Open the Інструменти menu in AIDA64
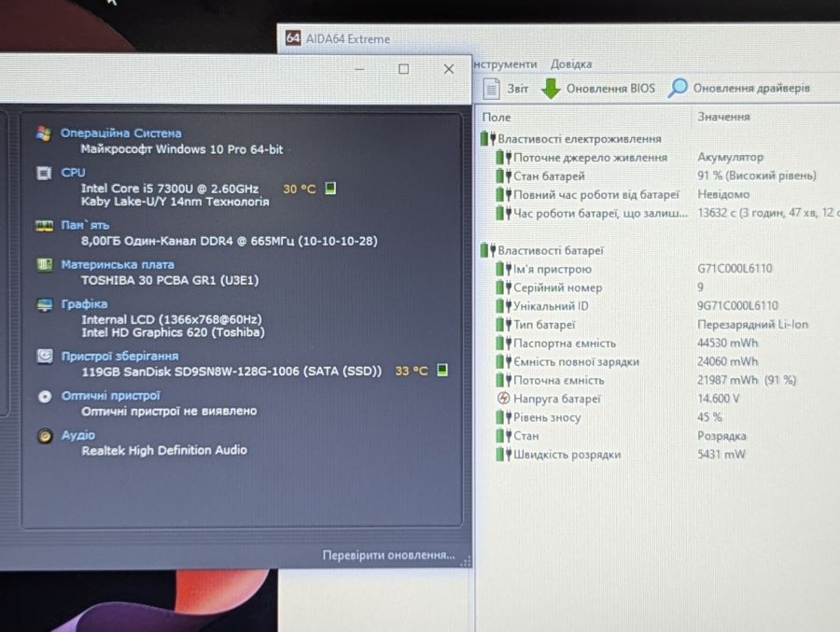 point(505,64)
